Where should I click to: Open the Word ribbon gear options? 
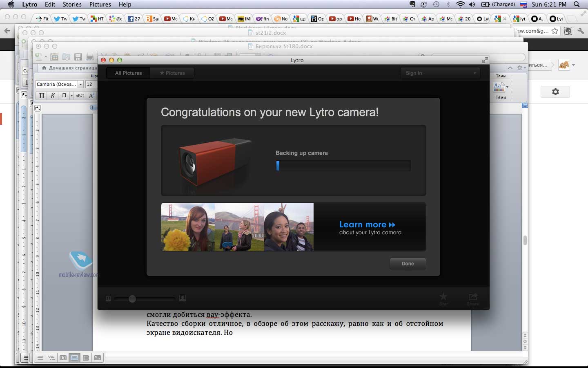[521, 68]
